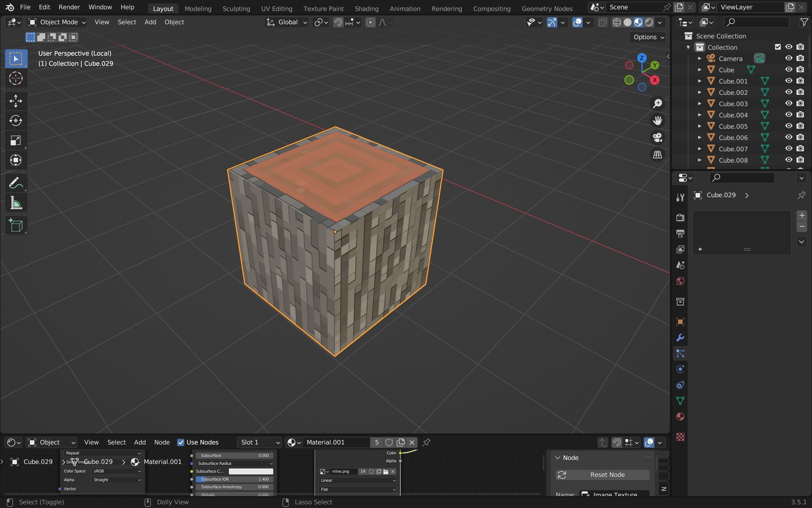Open the Texture properties checker tab
The width and height of the screenshot is (812, 508).
pyautogui.click(x=680, y=437)
